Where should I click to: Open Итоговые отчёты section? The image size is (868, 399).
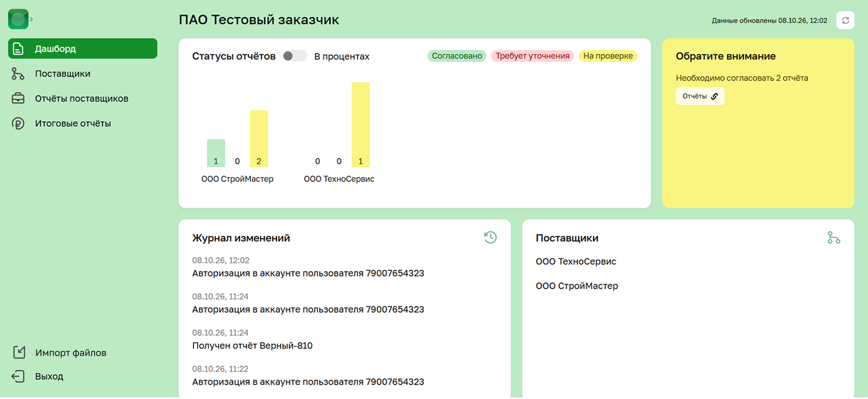click(x=73, y=123)
